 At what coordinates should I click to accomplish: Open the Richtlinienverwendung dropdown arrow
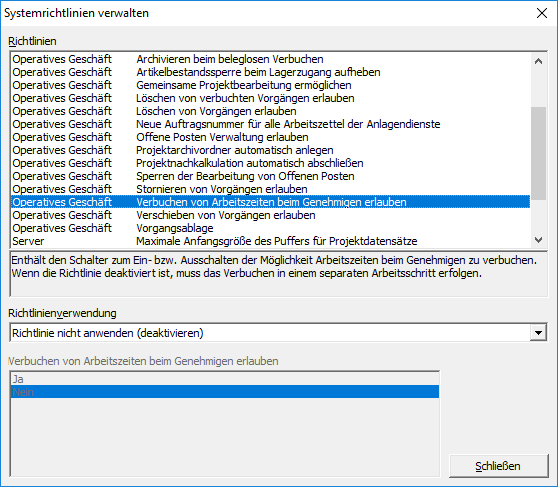[x=538, y=333]
